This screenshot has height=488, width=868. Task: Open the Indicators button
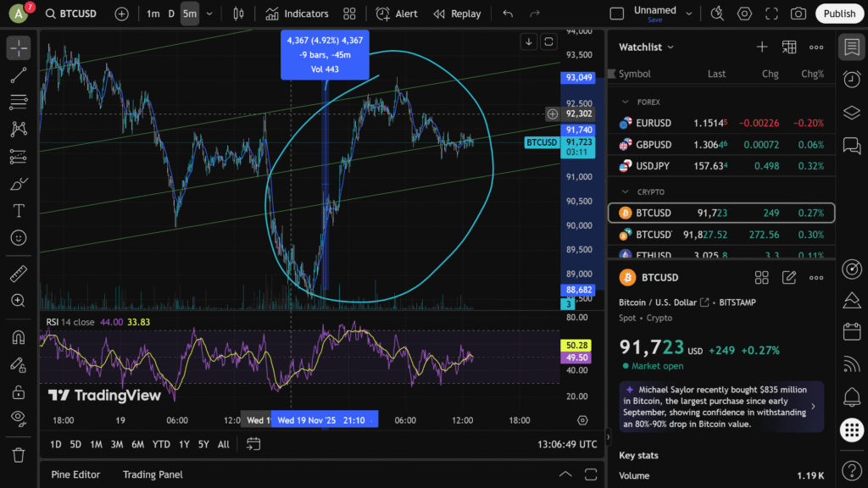[x=297, y=14]
